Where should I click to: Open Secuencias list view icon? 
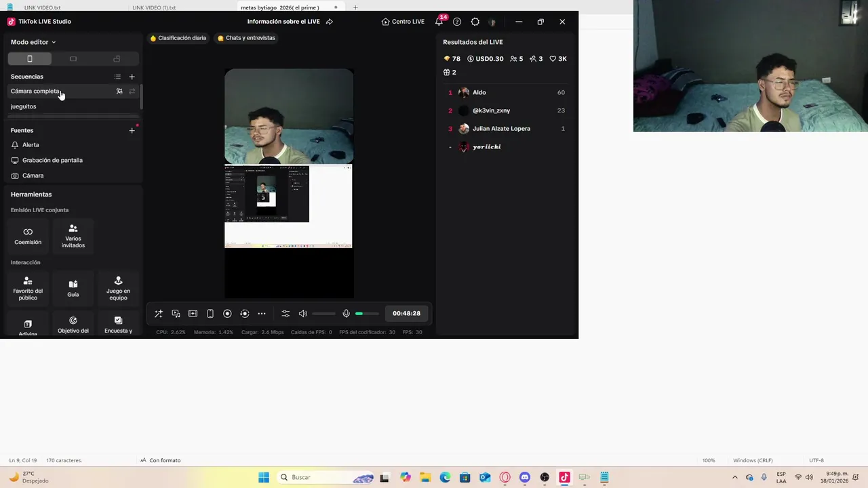point(117,77)
